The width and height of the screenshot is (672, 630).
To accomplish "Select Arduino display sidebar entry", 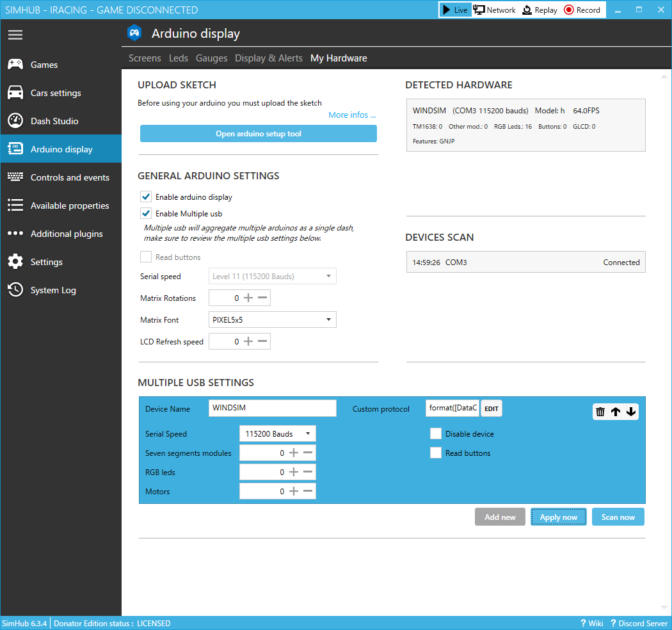I will 61,149.
